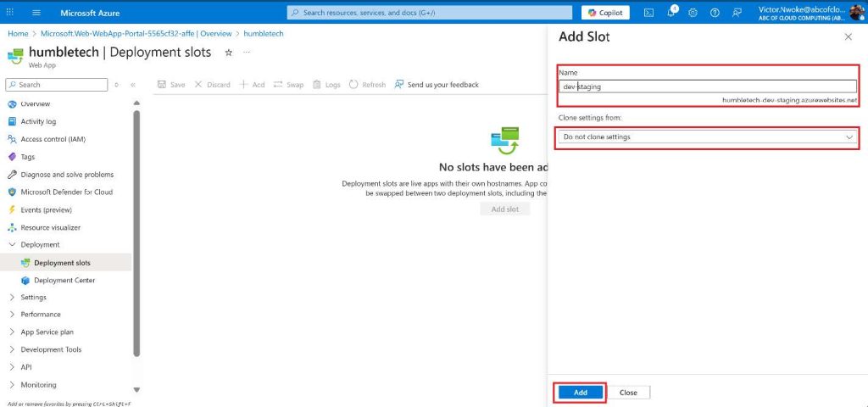Viewport: 868px width, 407px height.
Task: Click the blue Add button
Action: pos(580,393)
